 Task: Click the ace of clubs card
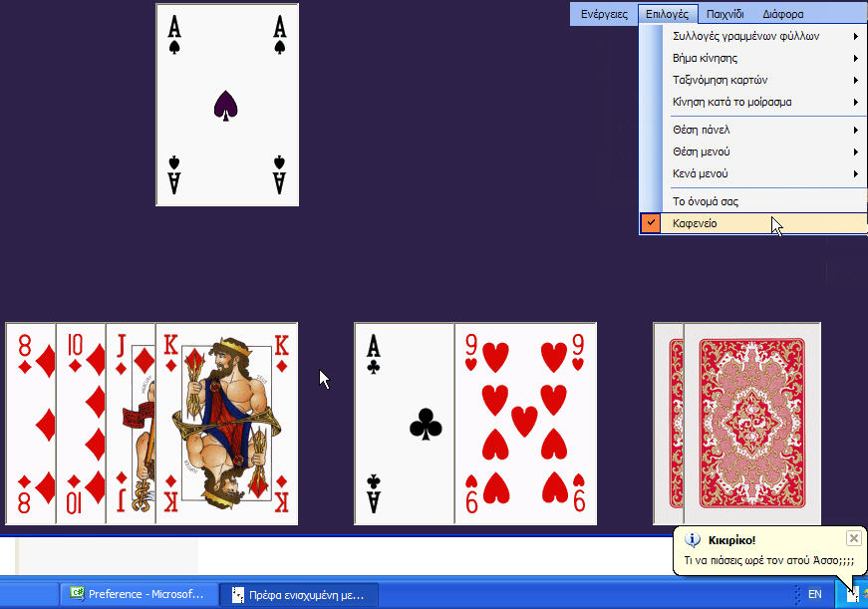coord(405,424)
